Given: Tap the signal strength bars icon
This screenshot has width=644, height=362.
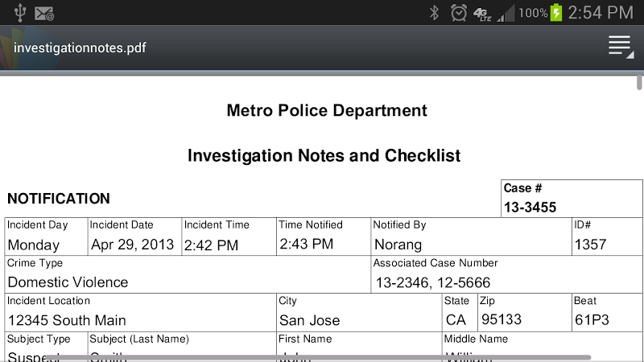Looking at the screenshot, I should pos(506,14).
